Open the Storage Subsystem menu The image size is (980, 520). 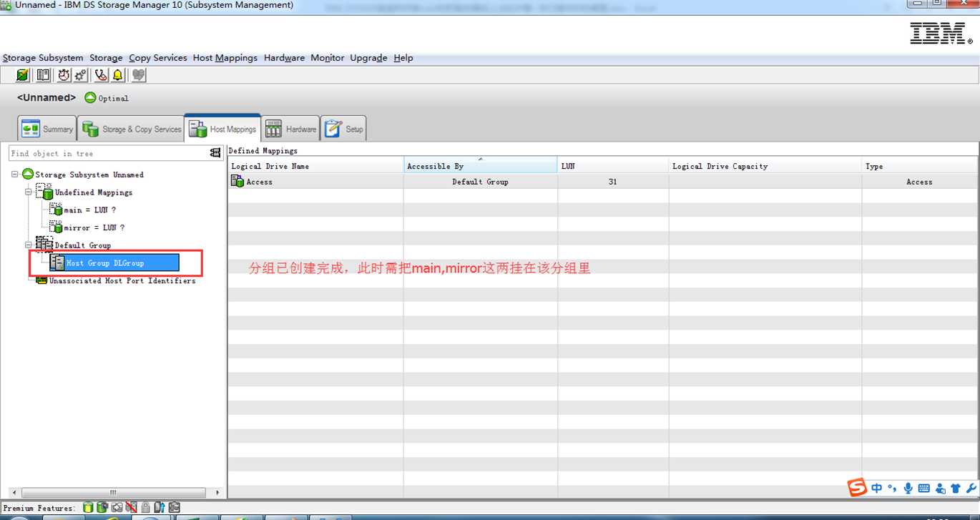43,58
